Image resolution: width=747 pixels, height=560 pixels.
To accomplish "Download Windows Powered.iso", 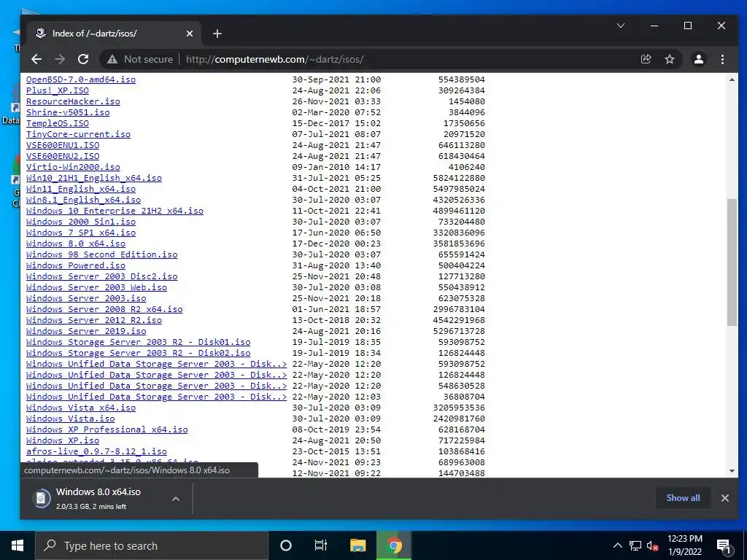I will 76,265.
